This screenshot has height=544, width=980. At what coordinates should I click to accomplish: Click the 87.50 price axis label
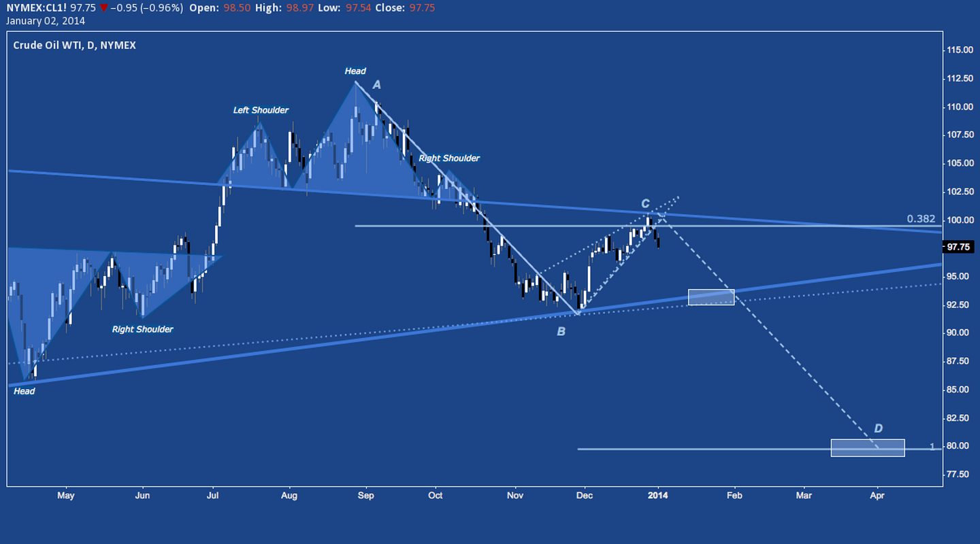pos(960,360)
